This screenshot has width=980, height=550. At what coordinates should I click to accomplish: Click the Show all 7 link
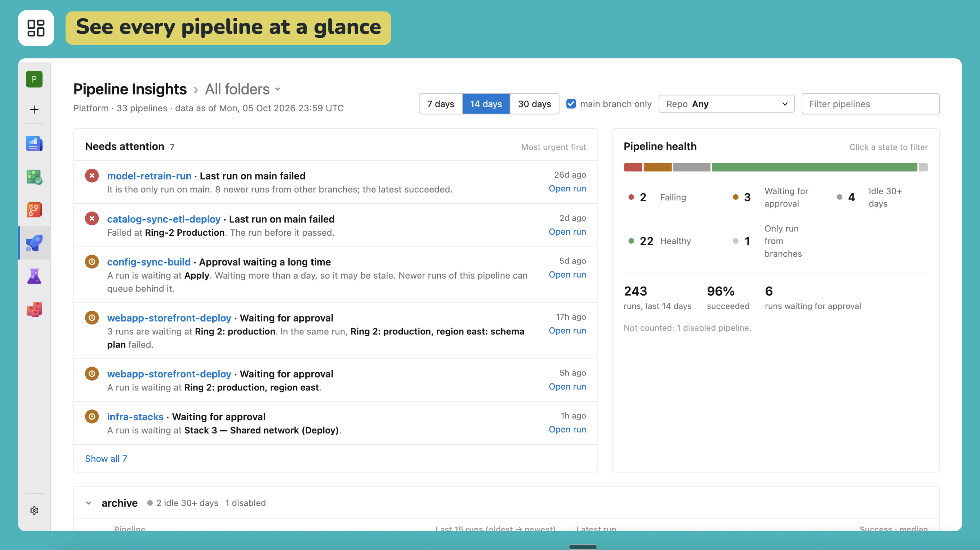[x=106, y=458]
